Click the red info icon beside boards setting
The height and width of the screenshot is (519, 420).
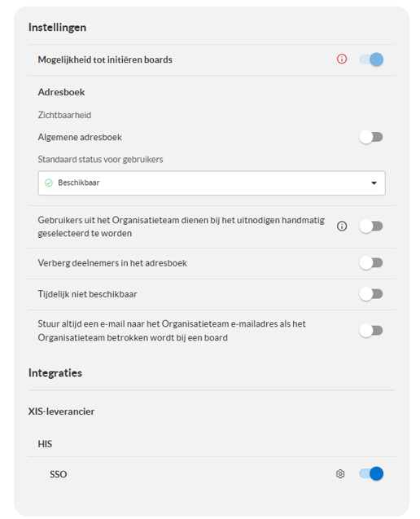342,59
